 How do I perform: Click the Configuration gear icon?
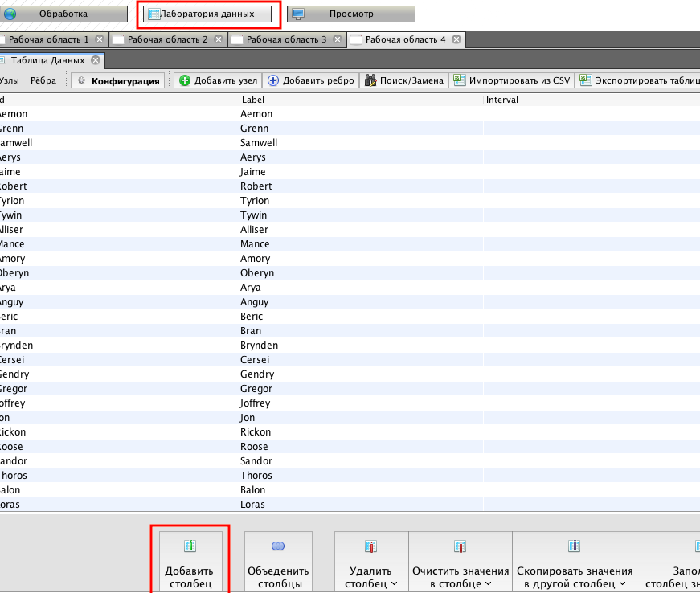click(x=81, y=80)
